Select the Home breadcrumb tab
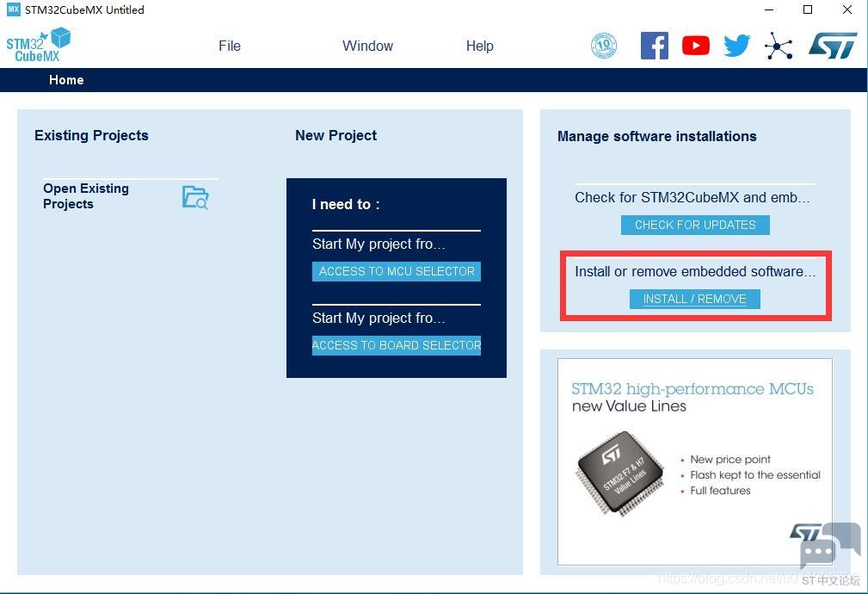This screenshot has height=594, width=868. click(x=66, y=80)
